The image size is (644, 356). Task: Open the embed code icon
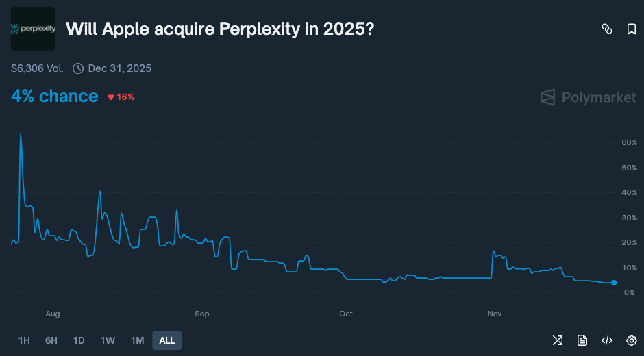(607, 340)
